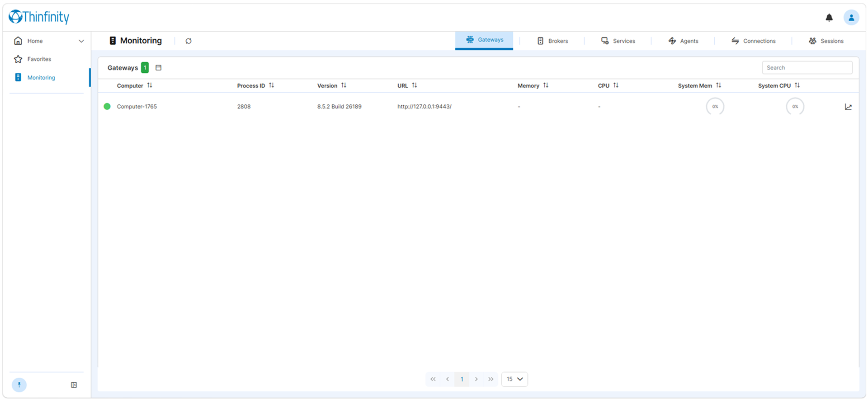The width and height of the screenshot is (868, 399).
Task: Sort by CPU column
Action: (616, 85)
